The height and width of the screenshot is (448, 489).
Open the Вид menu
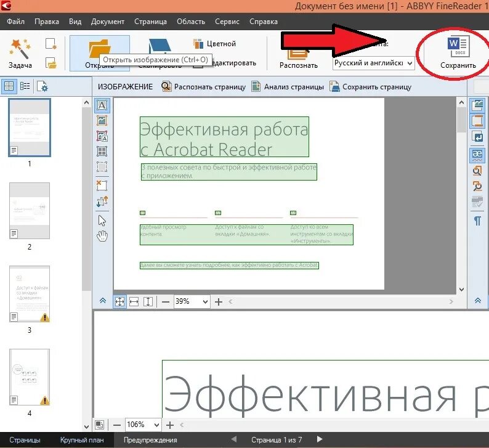pos(75,22)
